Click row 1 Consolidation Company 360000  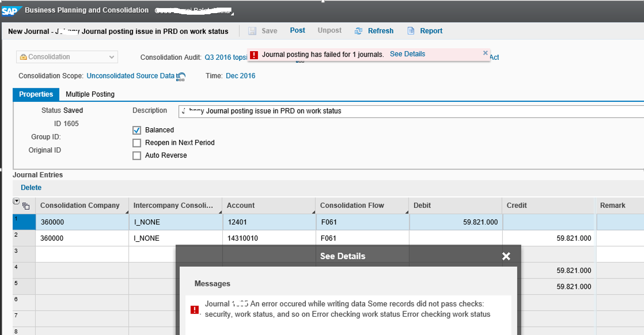(82, 222)
